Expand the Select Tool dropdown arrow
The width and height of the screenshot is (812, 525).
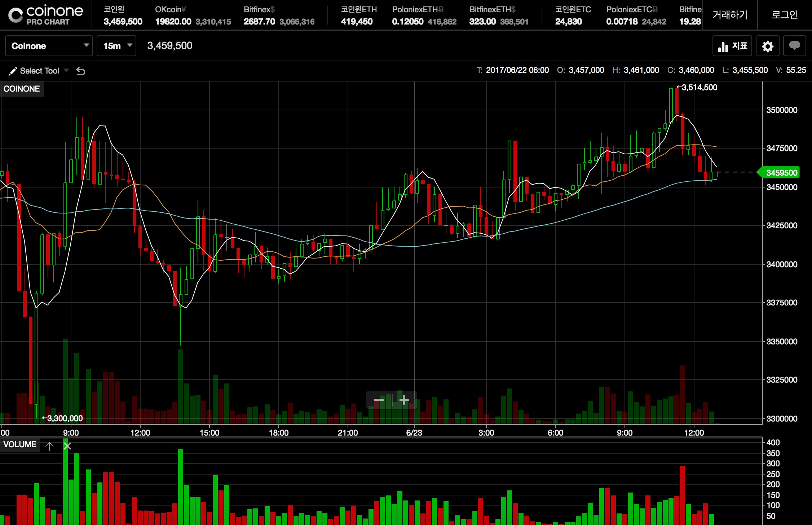66,70
